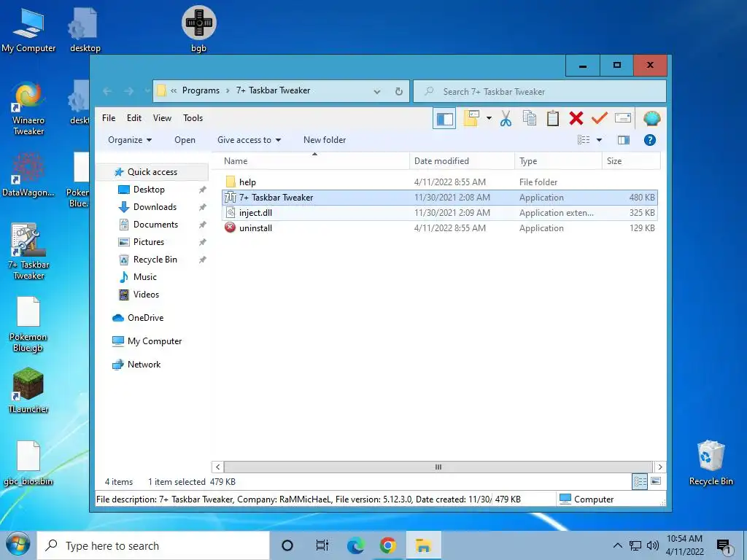Toggle the navigation pane toolbar icon
The height and width of the screenshot is (560, 747).
[x=444, y=119]
